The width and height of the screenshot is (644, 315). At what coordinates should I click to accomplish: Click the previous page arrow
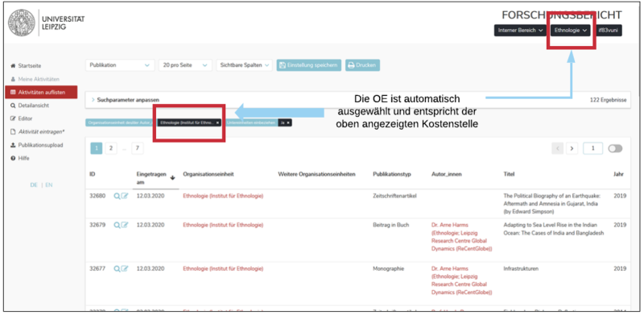(x=557, y=148)
